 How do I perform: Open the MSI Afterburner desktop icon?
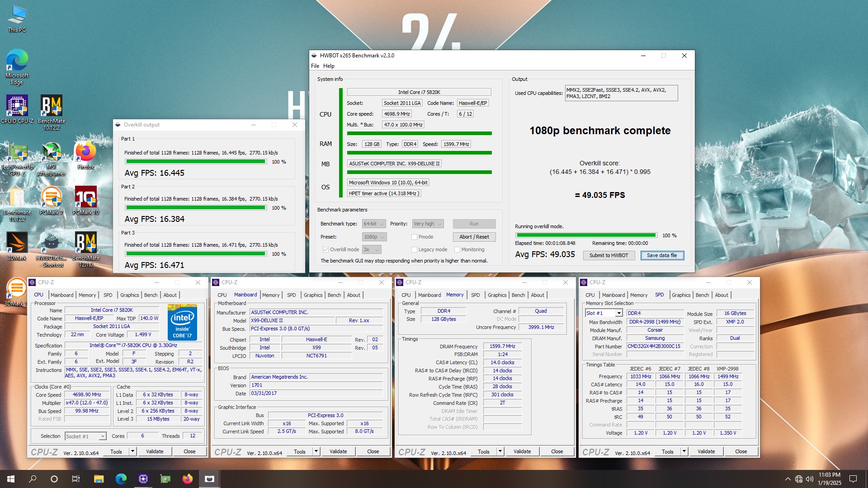pyautogui.click(x=52, y=158)
